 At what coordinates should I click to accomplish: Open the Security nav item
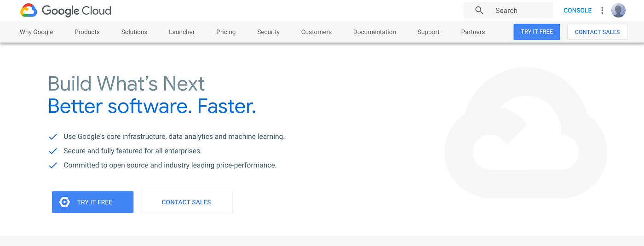point(268,32)
